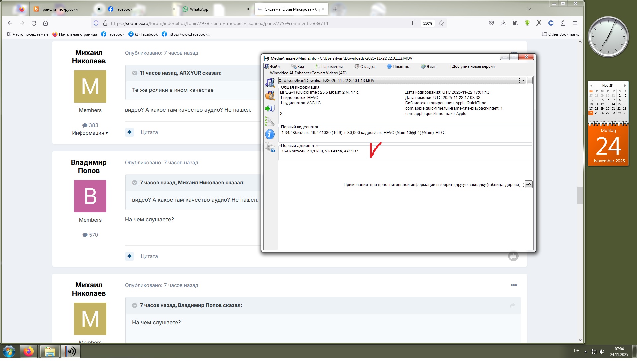The height and width of the screenshot is (364, 637).
Task: Click the view mode pages icon
Action: (x=270, y=147)
